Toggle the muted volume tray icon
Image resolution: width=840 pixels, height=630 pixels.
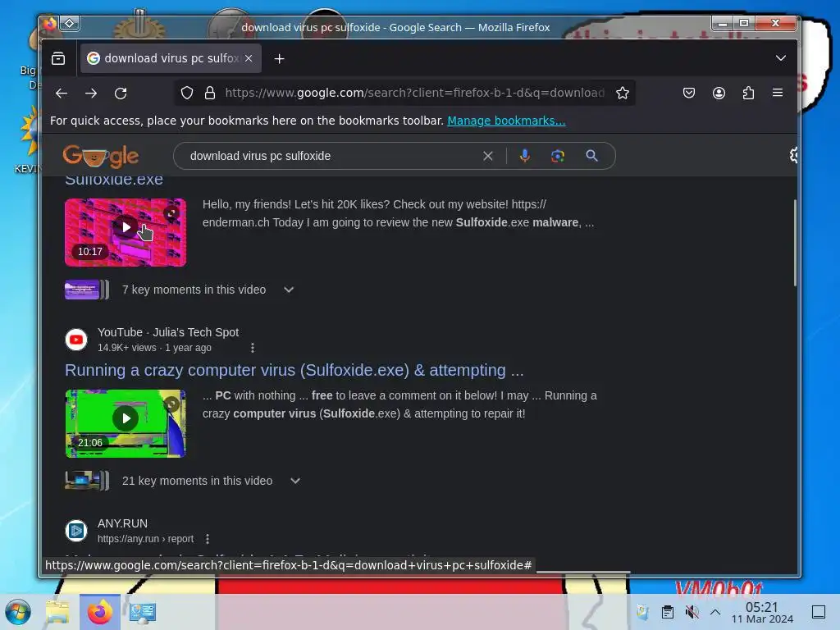tap(692, 612)
